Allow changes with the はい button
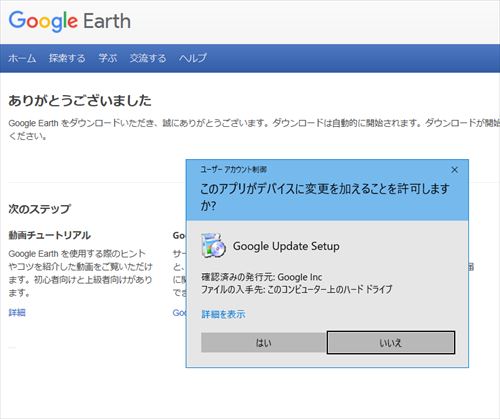Screen dimensions: 500x419 264,342
